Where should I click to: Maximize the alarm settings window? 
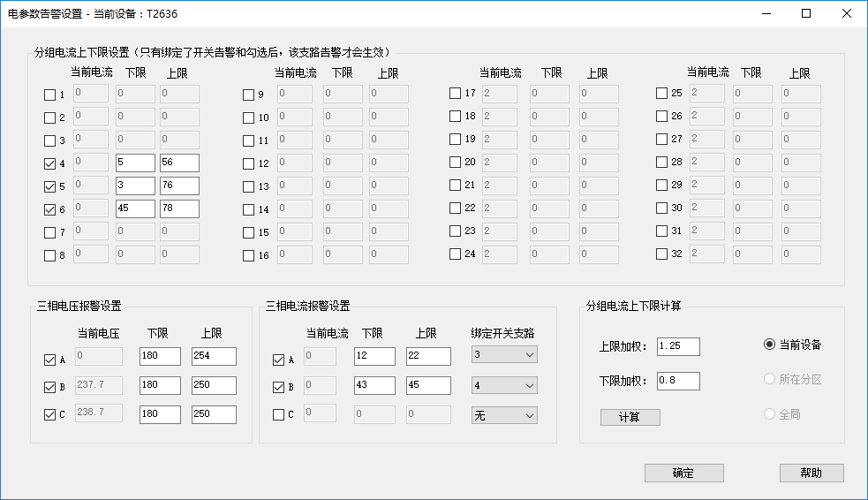(x=805, y=13)
